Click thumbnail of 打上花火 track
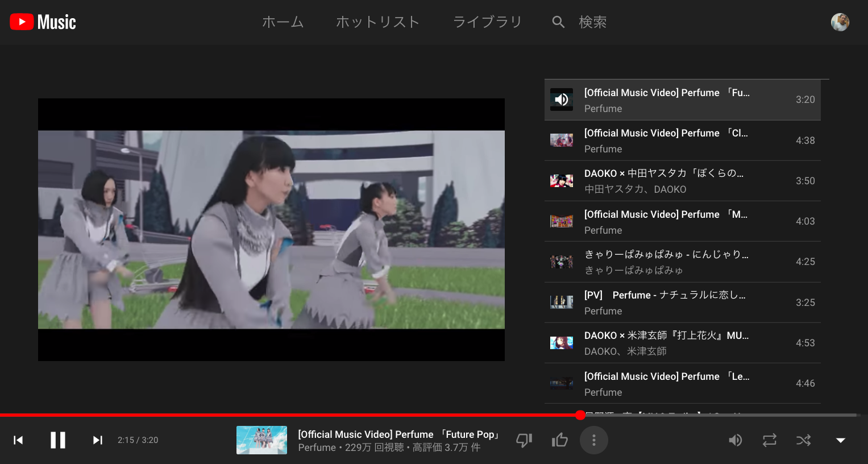868x464 pixels. pyautogui.click(x=562, y=343)
